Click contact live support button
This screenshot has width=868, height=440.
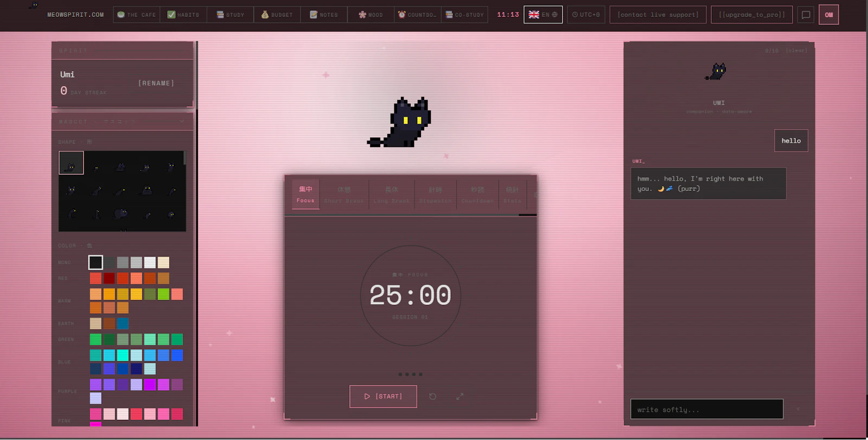coord(658,15)
